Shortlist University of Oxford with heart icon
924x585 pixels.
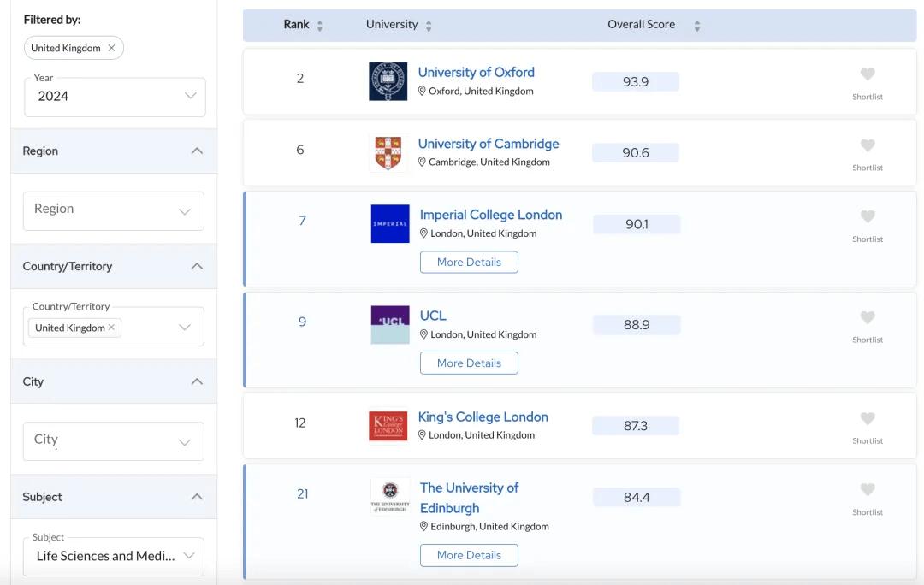tap(867, 74)
